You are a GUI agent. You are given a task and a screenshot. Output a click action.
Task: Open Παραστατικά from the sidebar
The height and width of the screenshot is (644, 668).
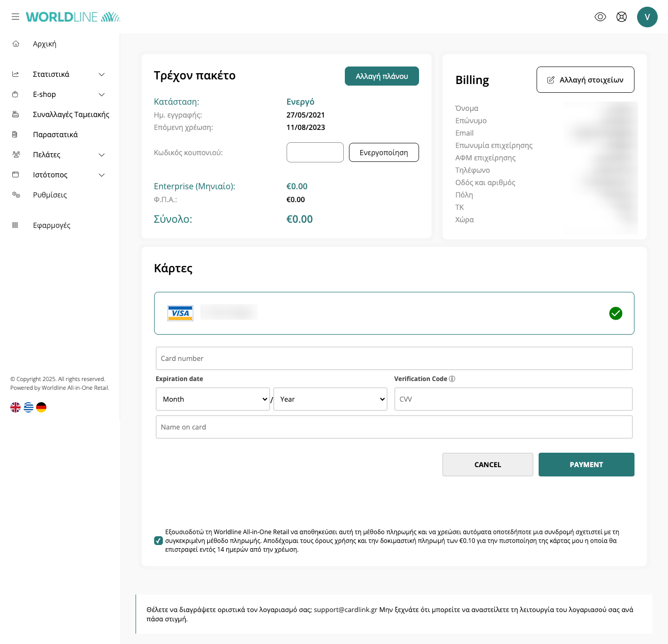point(55,135)
